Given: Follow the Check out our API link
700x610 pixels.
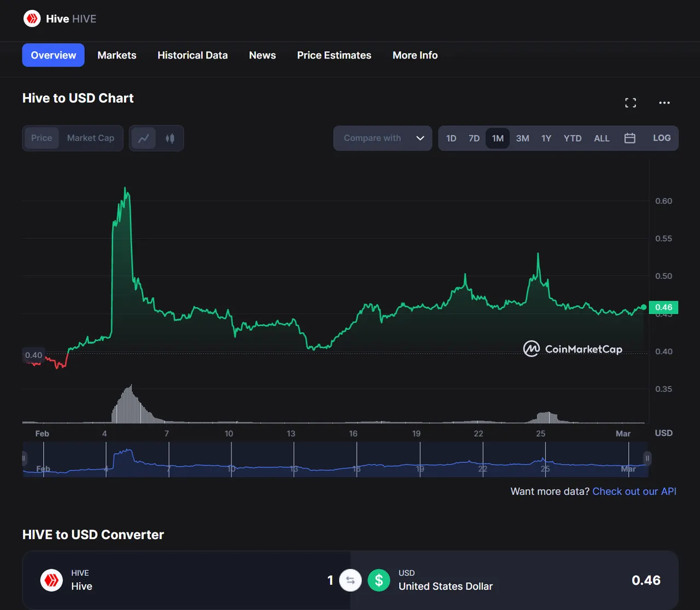Looking at the screenshot, I should tap(634, 491).
